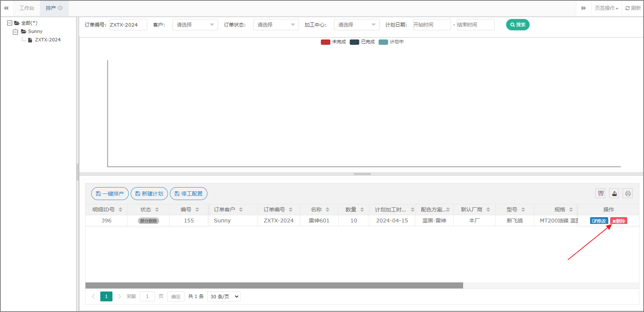The width and height of the screenshot is (644, 312).
Task: Click the 开始时间 date input field
Action: tap(432, 25)
